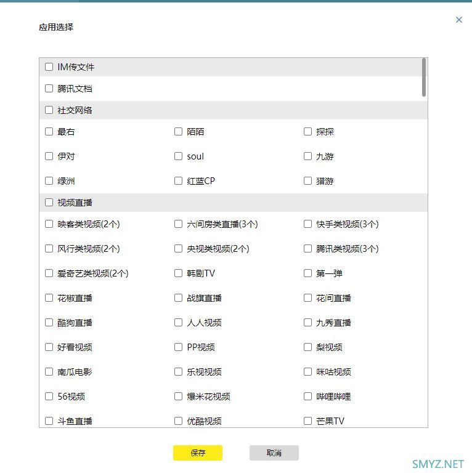This screenshot has height=476, width=472.
Task: Check the 哔哩哔哩 checkbox
Action: point(307,396)
